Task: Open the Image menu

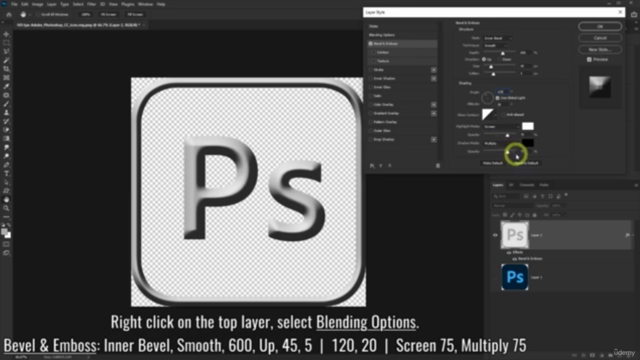Action: (x=37, y=4)
